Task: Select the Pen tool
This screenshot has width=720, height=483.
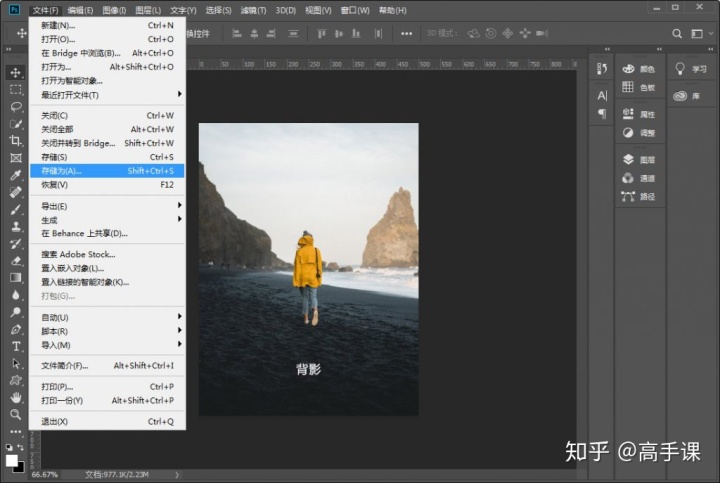Action: pyautogui.click(x=16, y=329)
